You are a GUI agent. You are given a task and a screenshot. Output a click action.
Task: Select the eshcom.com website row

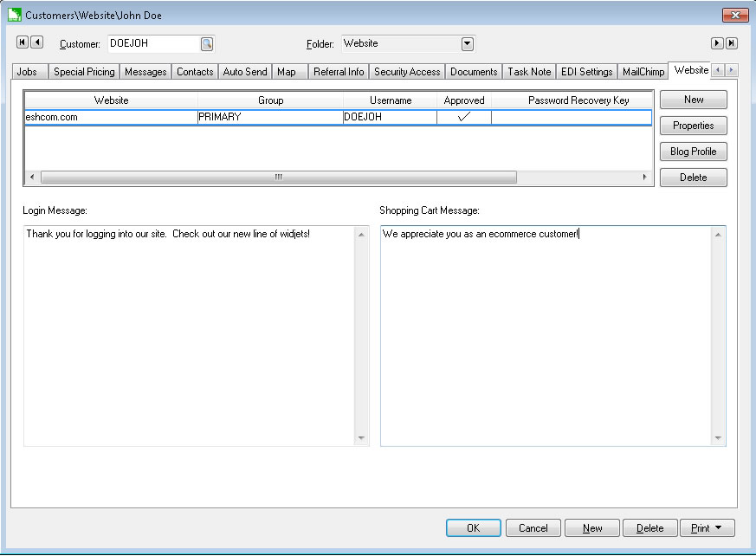[x=111, y=117]
